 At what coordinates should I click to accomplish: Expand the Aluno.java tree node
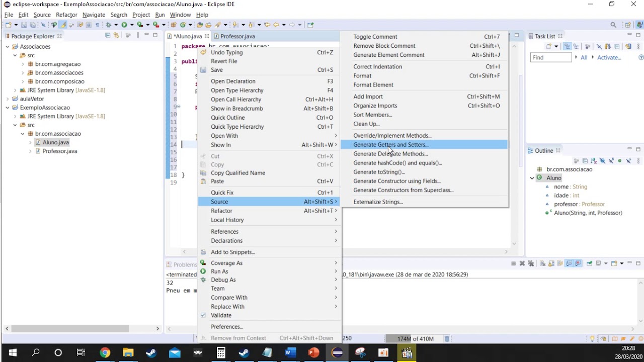point(30,143)
